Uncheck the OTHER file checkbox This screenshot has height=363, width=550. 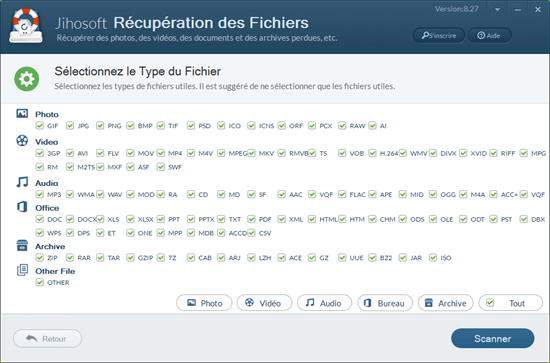(x=40, y=282)
